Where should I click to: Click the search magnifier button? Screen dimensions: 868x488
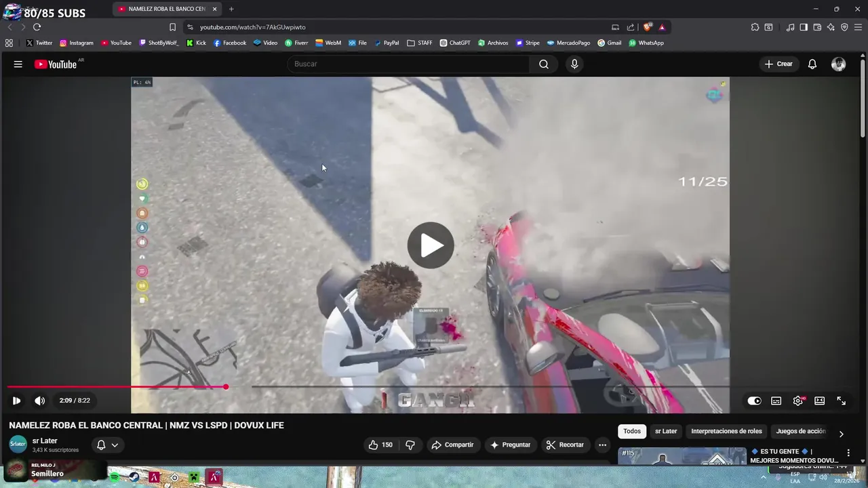(544, 64)
